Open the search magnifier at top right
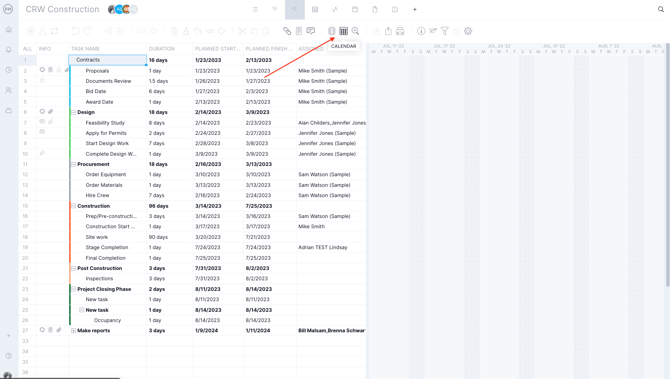The image size is (670, 379). click(x=661, y=9)
